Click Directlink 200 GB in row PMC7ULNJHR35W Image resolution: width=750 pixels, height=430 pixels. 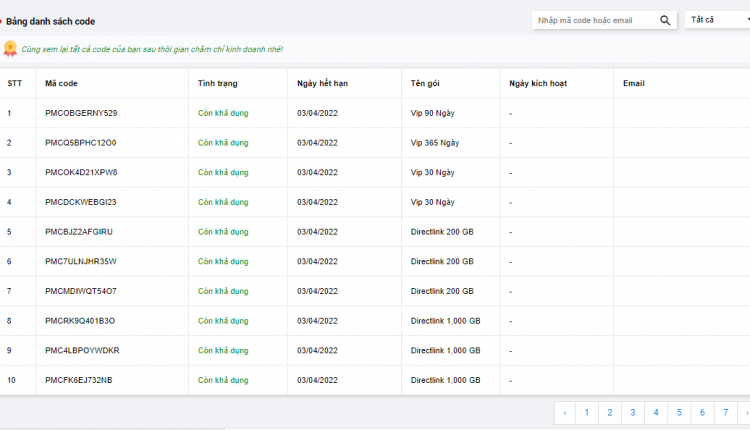point(442,261)
